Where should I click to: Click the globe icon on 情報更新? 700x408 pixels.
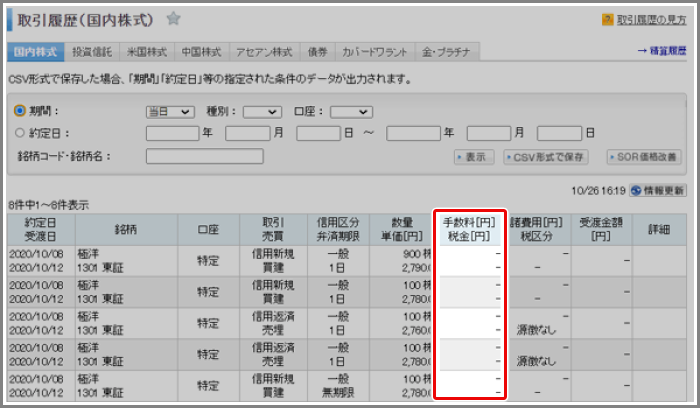tap(636, 191)
